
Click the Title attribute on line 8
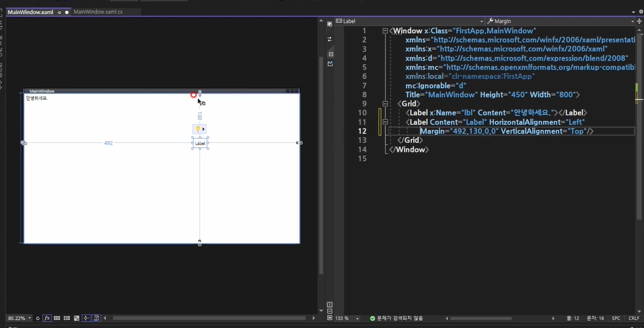pyautogui.click(x=441, y=94)
